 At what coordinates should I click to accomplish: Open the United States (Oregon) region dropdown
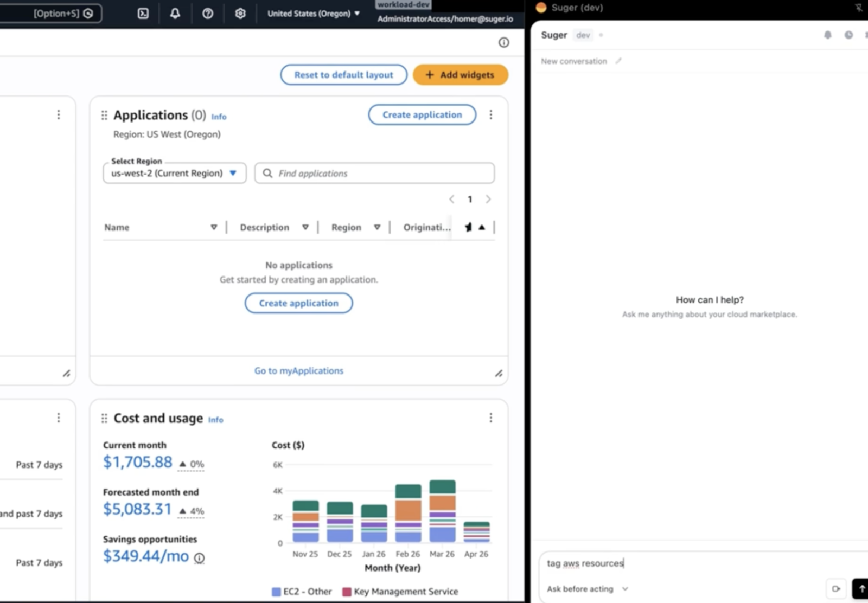click(314, 14)
